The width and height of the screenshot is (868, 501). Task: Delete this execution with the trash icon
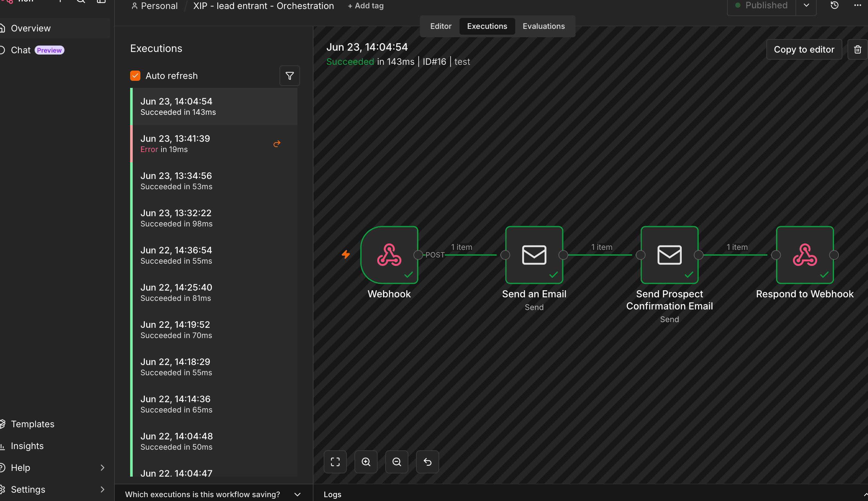coord(857,49)
